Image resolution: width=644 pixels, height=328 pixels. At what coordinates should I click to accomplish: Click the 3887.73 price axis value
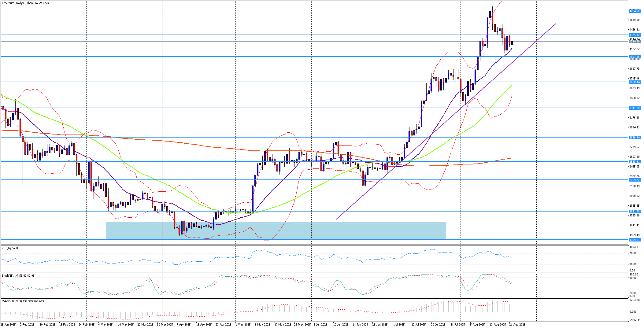click(635, 69)
